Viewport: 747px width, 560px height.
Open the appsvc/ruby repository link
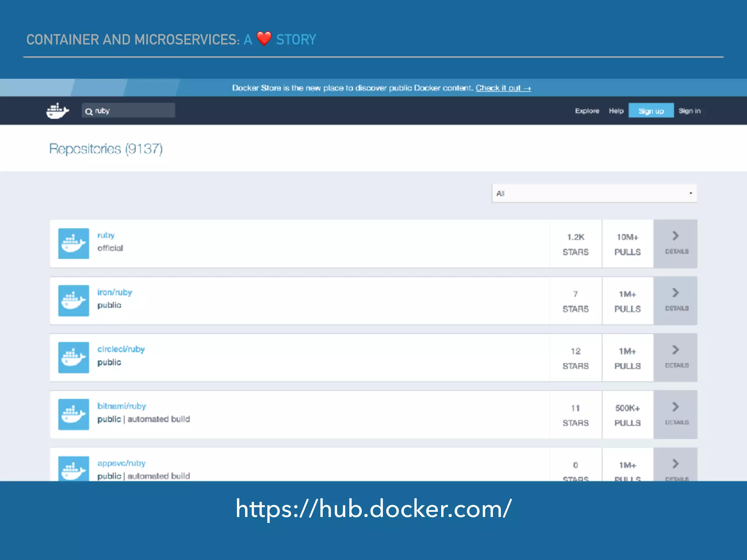121,463
